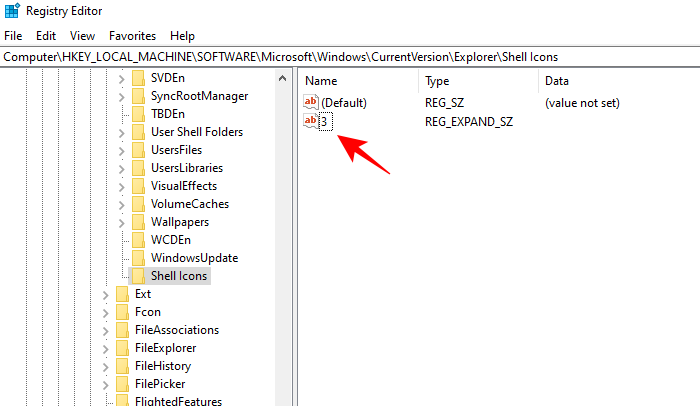
Task: Open the File menu
Action: (x=13, y=35)
